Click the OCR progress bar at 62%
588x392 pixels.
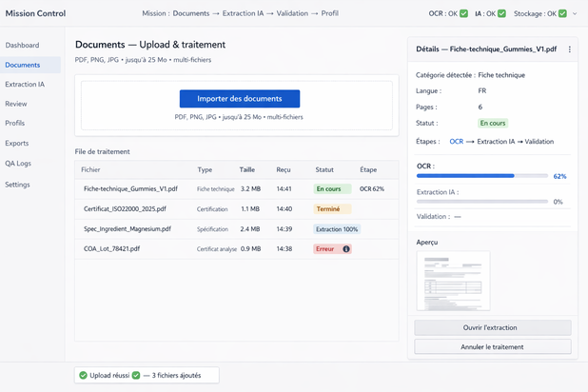481,176
